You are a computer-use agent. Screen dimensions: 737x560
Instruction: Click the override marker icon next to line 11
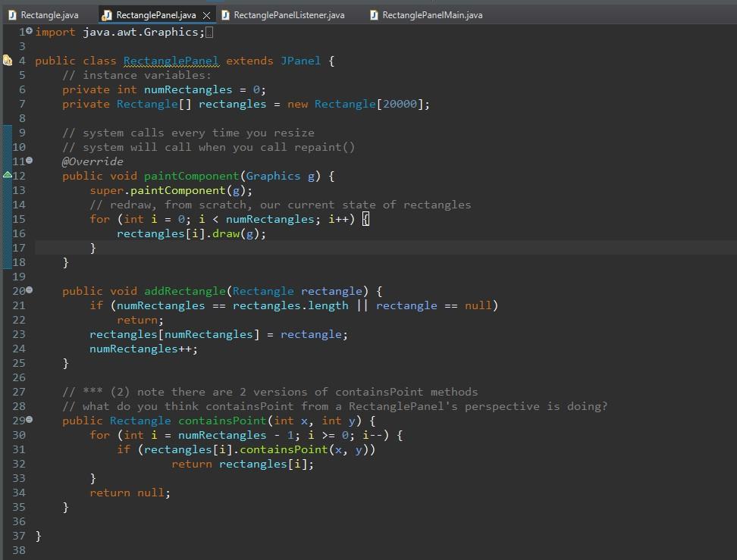[30, 161]
